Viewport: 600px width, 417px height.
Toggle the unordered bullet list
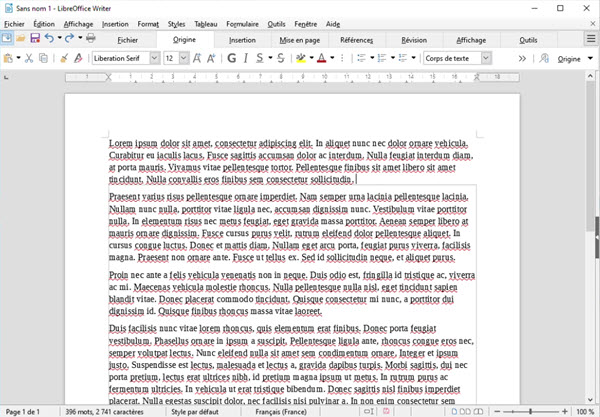pos(362,58)
